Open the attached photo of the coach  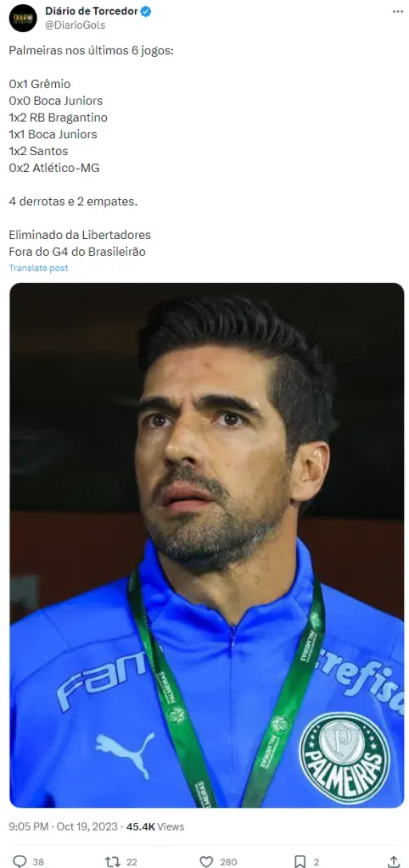(x=207, y=545)
